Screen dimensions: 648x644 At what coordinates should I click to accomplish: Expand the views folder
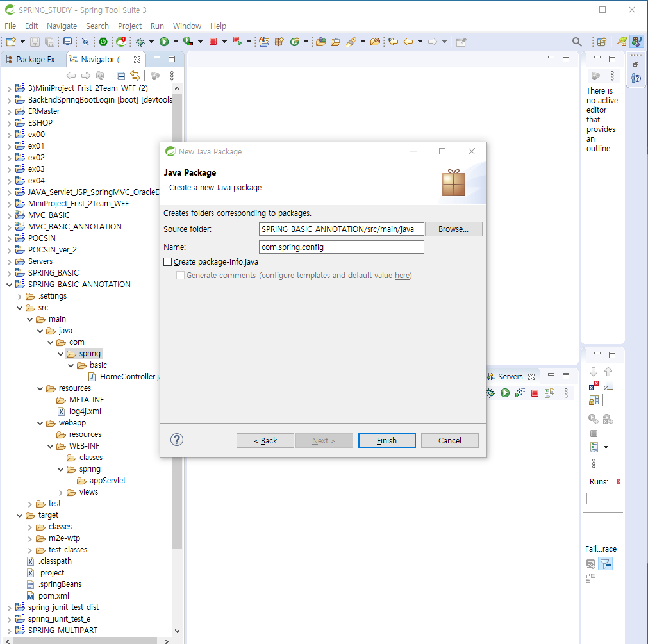tap(61, 492)
